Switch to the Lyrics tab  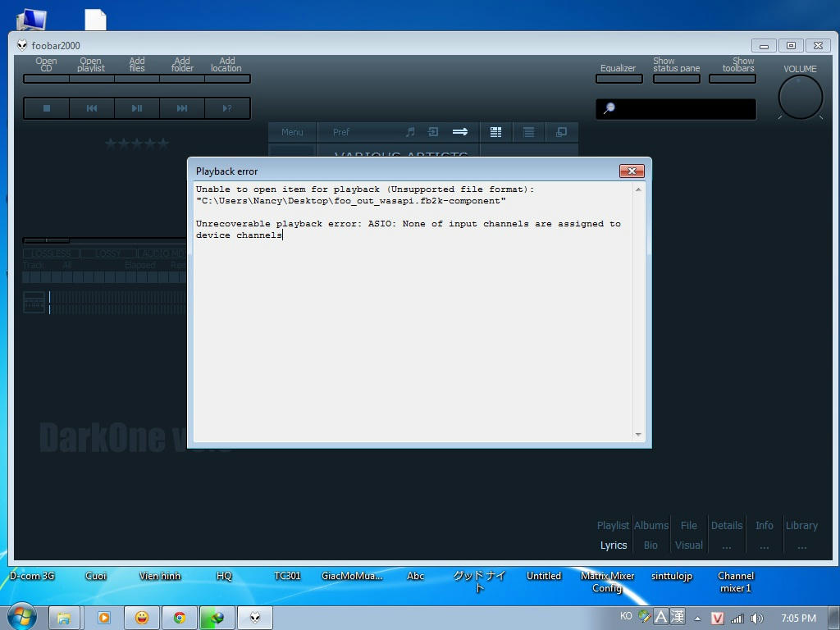[614, 546]
